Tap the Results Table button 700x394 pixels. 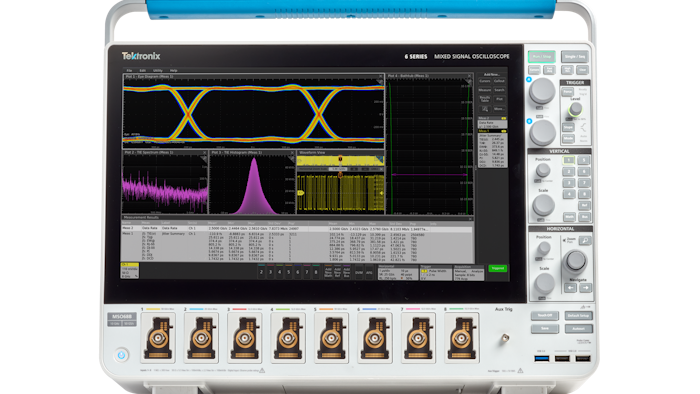pyautogui.click(x=485, y=99)
